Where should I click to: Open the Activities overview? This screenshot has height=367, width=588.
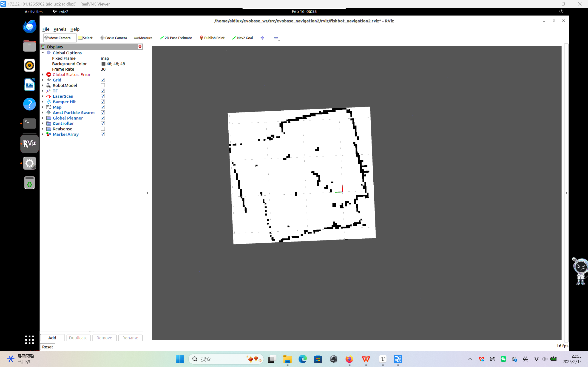pos(34,12)
